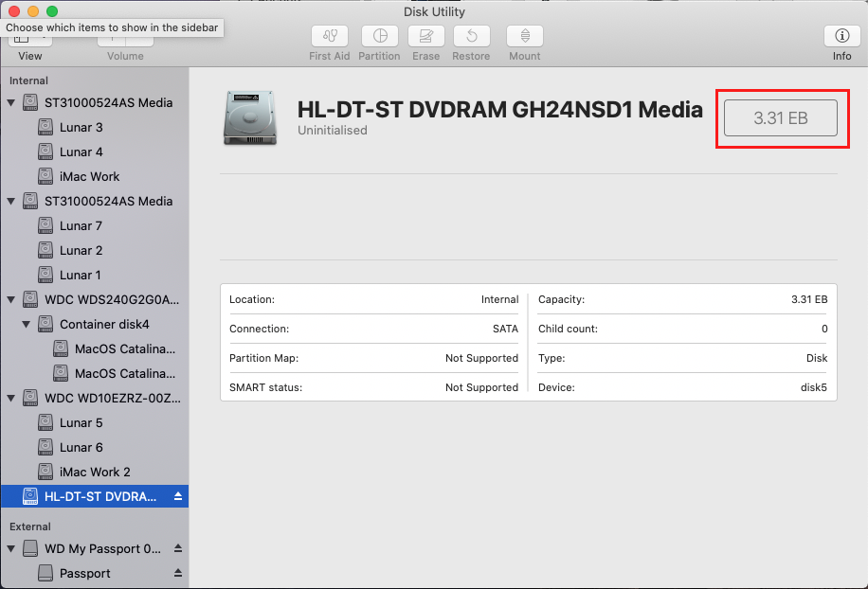Eject the WD My Passport drive
This screenshot has height=589, width=868.
[x=178, y=548]
